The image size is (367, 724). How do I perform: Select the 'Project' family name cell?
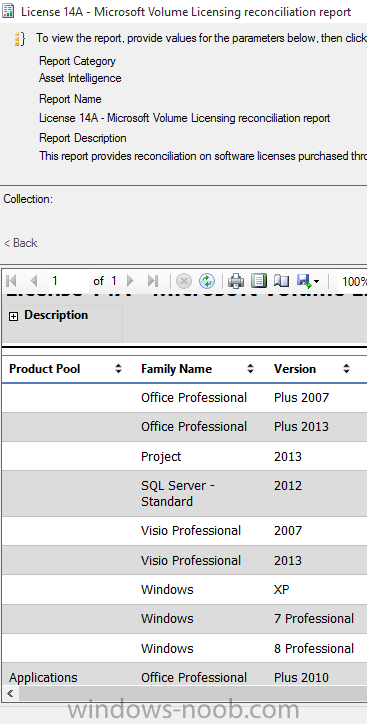(161, 456)
